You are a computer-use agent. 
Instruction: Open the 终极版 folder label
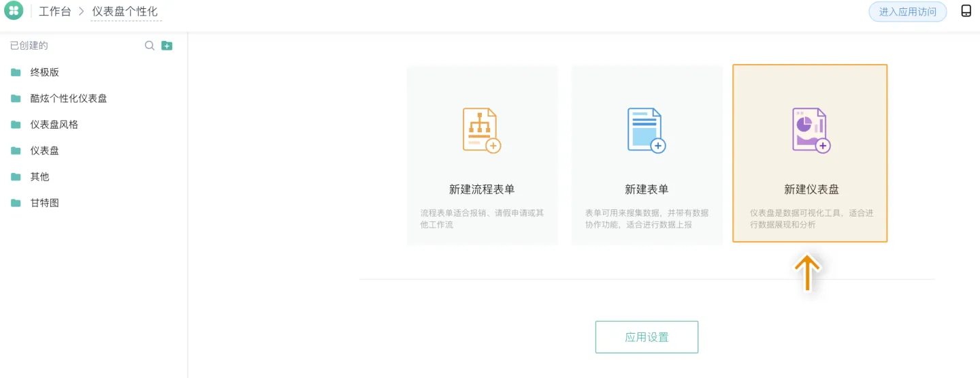[x=45, y=72]
